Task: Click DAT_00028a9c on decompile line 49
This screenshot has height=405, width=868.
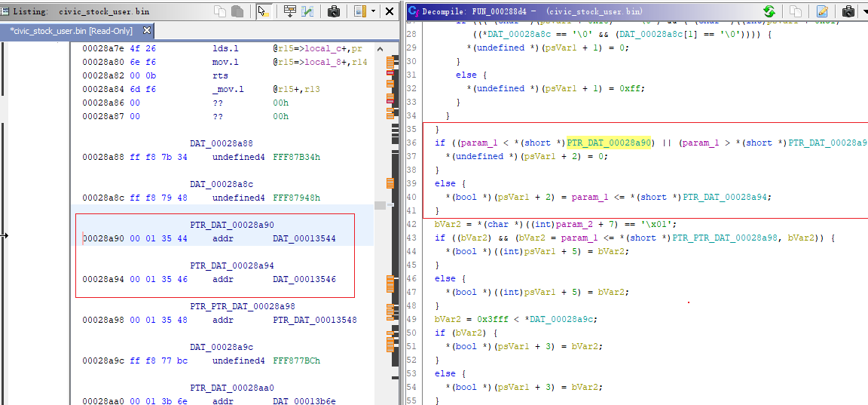Action: pos(562,320)
